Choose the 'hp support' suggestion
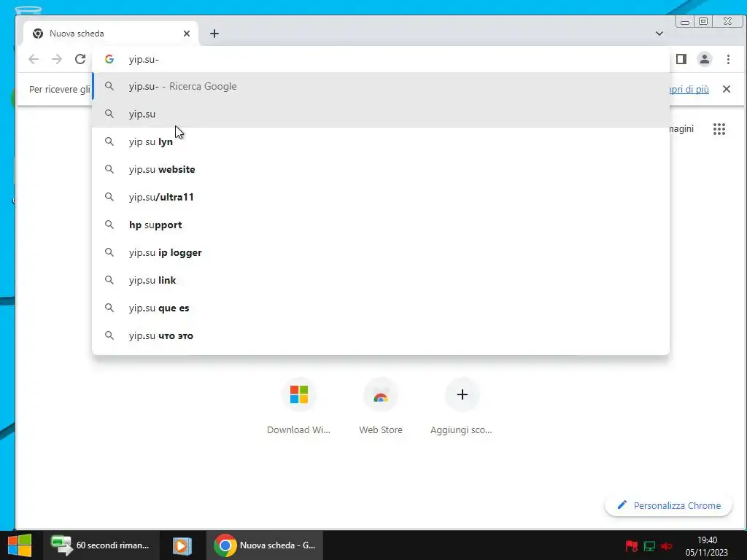Viewport: 747px width, 560px height. click(381, 225)
